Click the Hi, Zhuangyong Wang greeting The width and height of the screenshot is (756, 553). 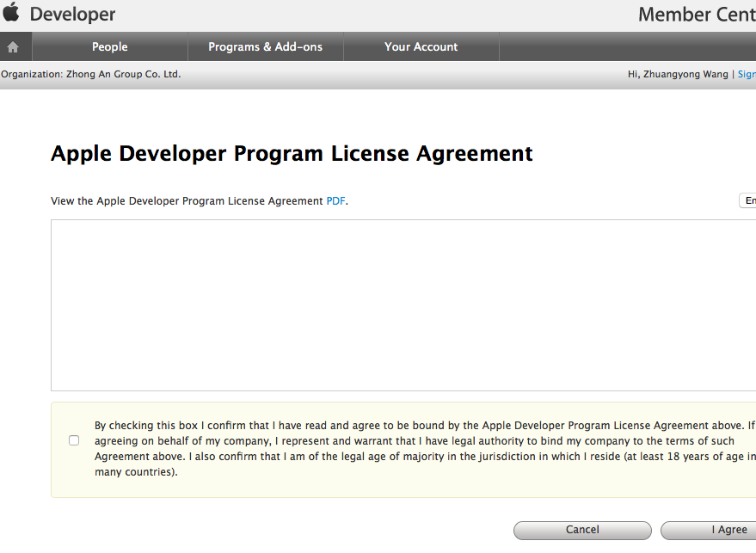678,74
